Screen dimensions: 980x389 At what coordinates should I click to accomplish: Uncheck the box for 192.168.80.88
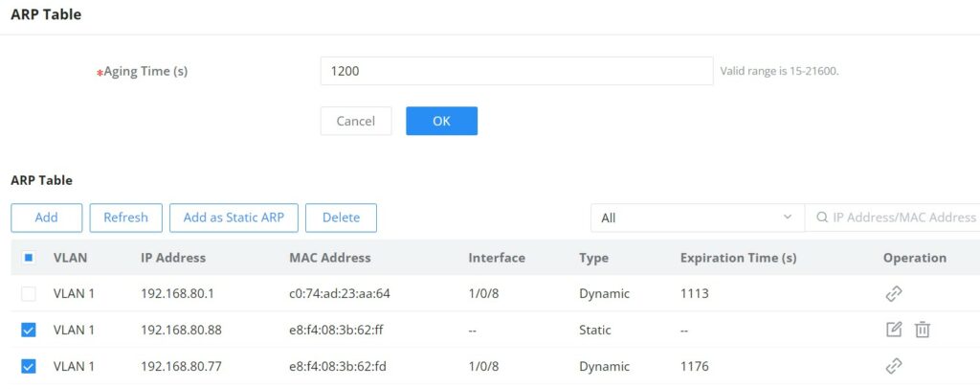pyautogui.click(x=29, y=330)
